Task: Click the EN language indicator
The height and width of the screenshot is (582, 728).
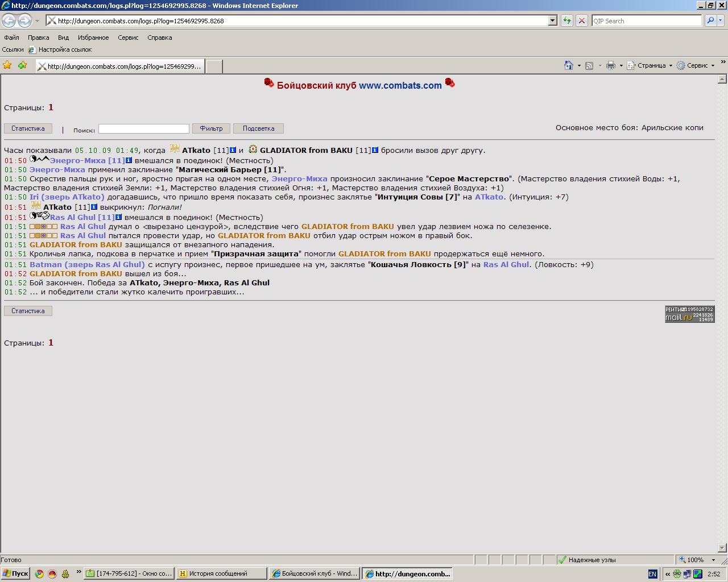Action: [x=652, y=574]
